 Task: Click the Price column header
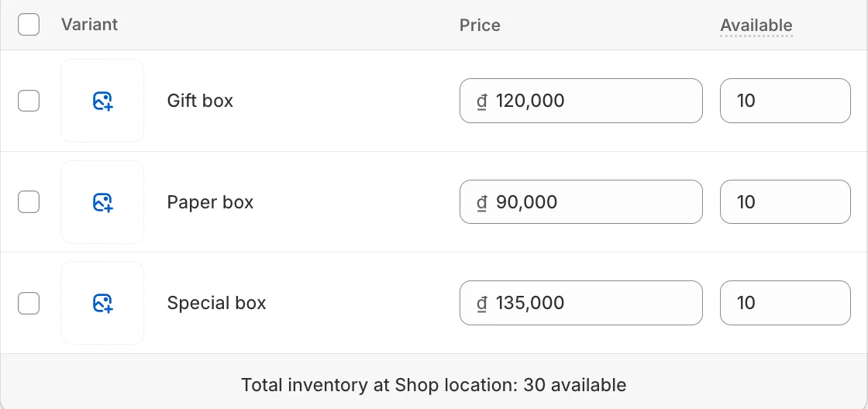point(480,26)
